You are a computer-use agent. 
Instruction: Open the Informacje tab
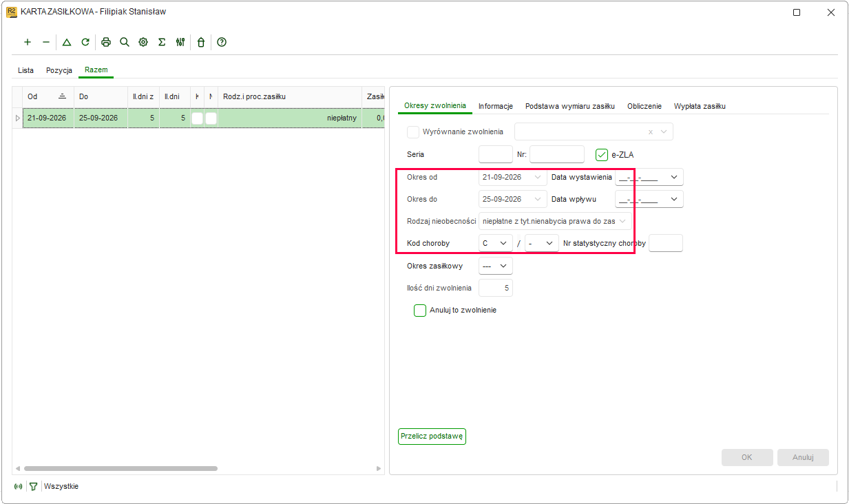tap(496, 106)
